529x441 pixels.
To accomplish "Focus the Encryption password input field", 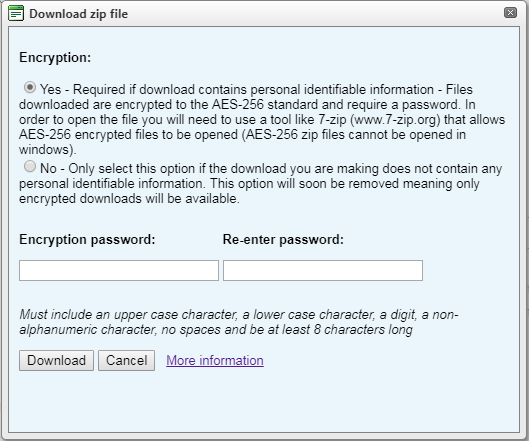I will pyautogui.click(x=119, y=270).
